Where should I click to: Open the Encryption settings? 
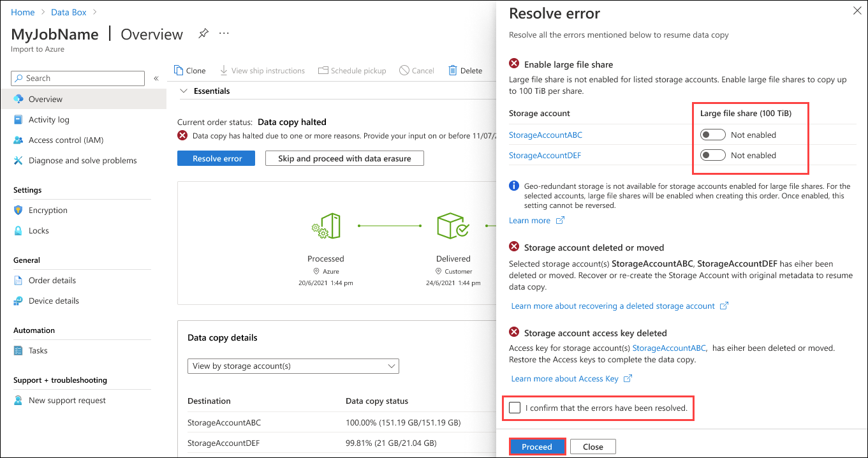click(47, 210)
